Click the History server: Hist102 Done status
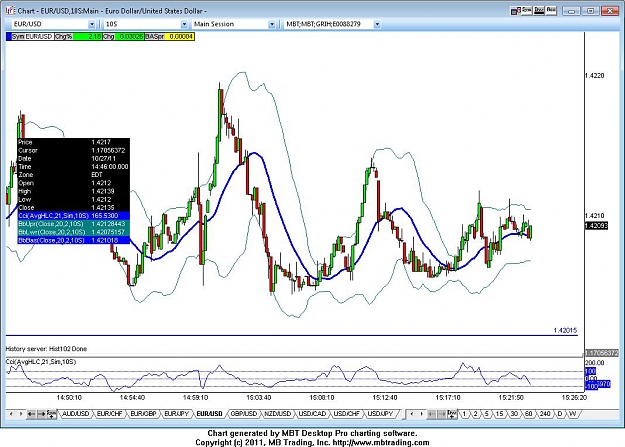 (46, 349)
